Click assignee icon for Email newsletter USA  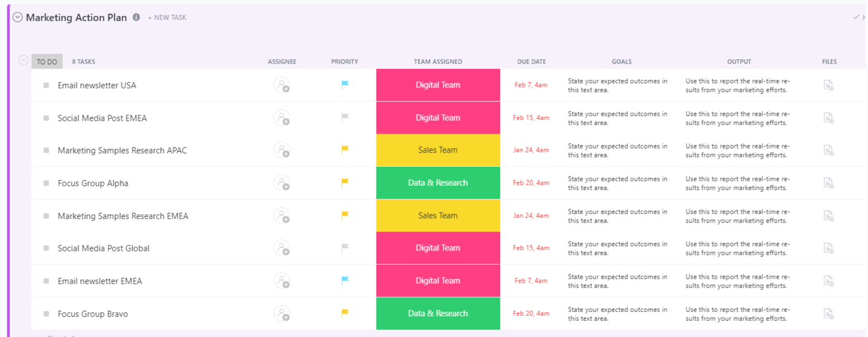coord(281,85)
